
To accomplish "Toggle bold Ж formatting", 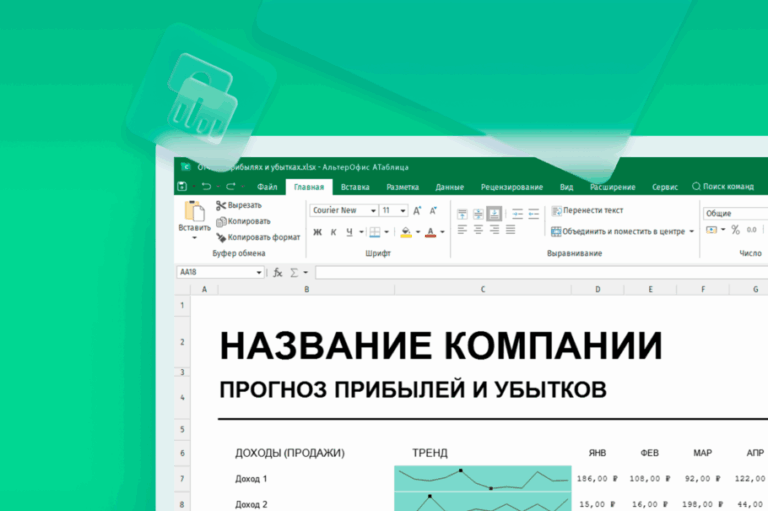I will (x=317, y=232).
